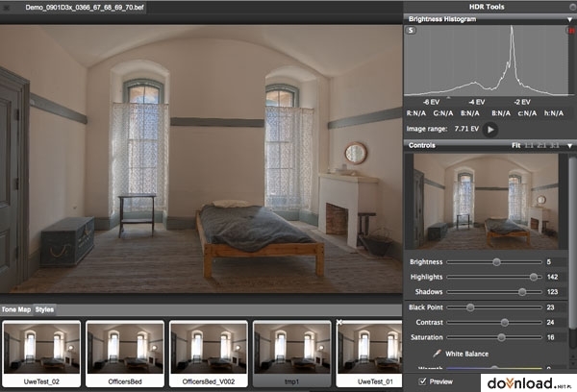577x392 pixels.
Task: Click the Black Point slider handle
Action: (470, 307)
